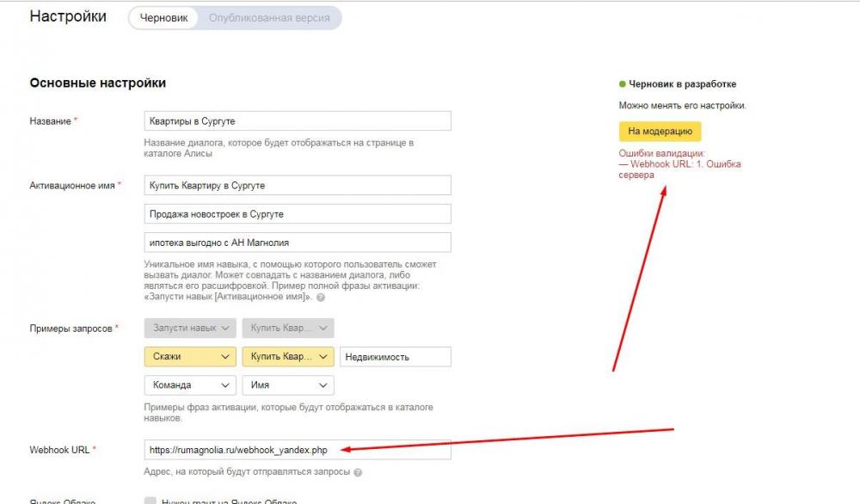Expand the yellow Купить Квар... dropdown
Viewport: 860px width, 504px height.
tap(288, 356)
